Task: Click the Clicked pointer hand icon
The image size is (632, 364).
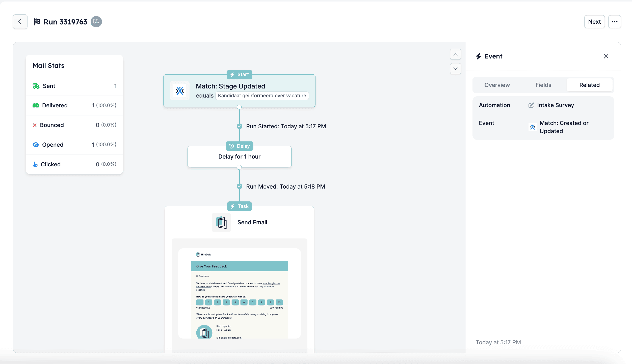Action: (x=35, y=164)
